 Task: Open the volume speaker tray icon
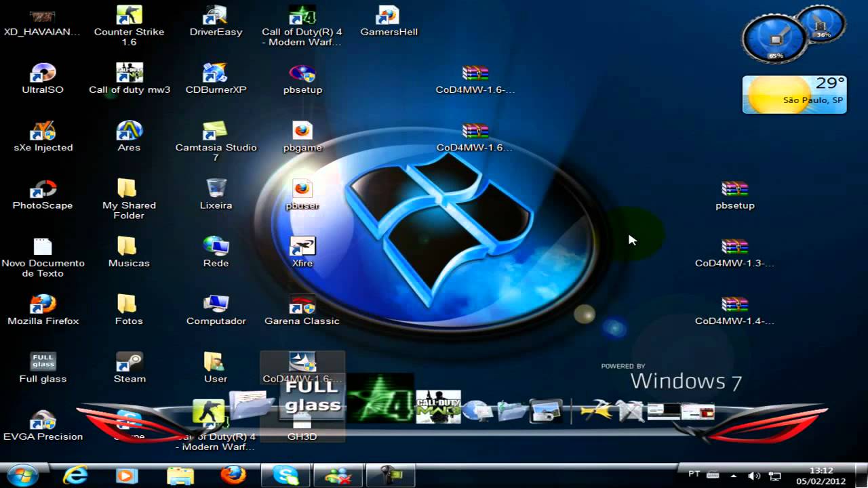tap(754, 476)
